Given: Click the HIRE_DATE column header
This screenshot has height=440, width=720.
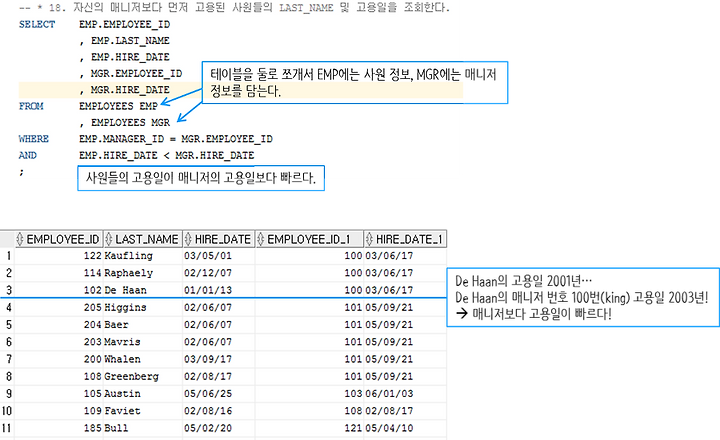Looking at the screenshot, I should point(219,239).
